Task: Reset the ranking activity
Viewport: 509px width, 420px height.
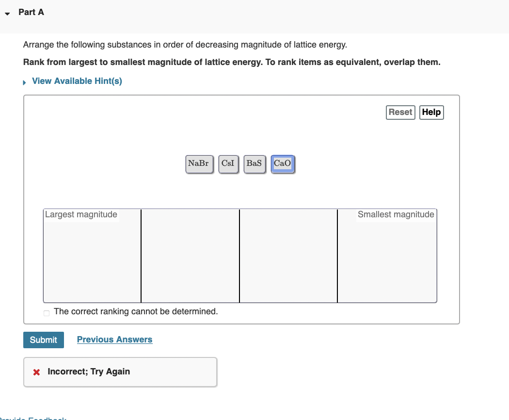Action: (x=400, y=112)
